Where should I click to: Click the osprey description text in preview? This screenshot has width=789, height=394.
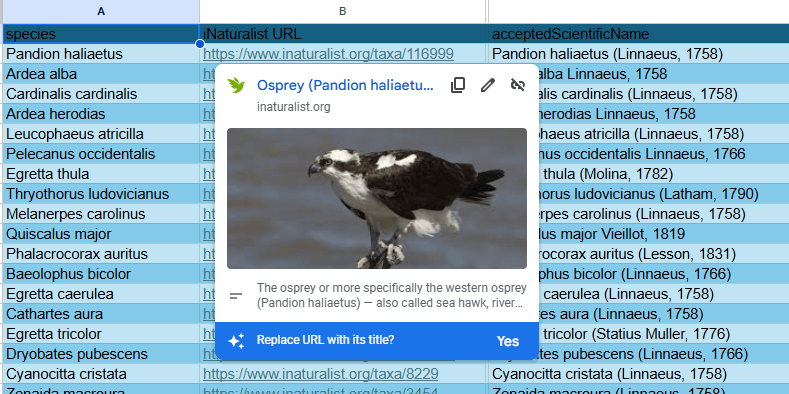tap(391, 296)
